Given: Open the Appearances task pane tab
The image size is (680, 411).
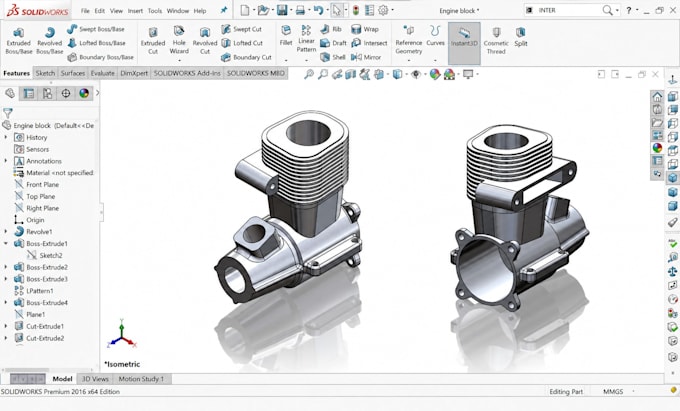Looking at the screenshot, I should click(657, 148).
